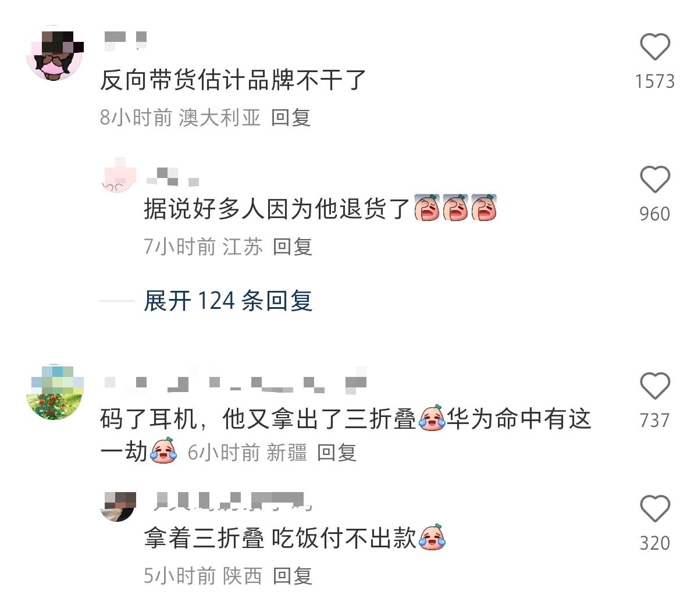The image size is (698, 616).
Task: Tap the 新疆 commenter's blurred username
Action: coord(236,383)
